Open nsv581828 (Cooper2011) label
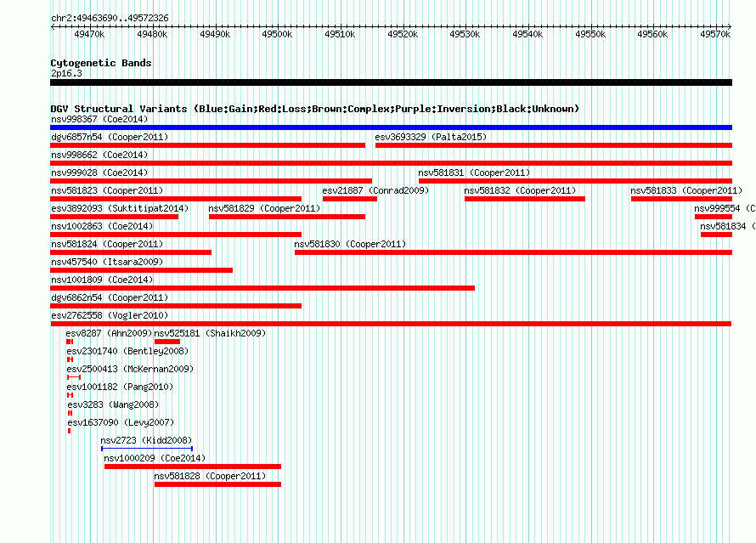The width and height of the screenshot is (756, 543). click(210, 476)
